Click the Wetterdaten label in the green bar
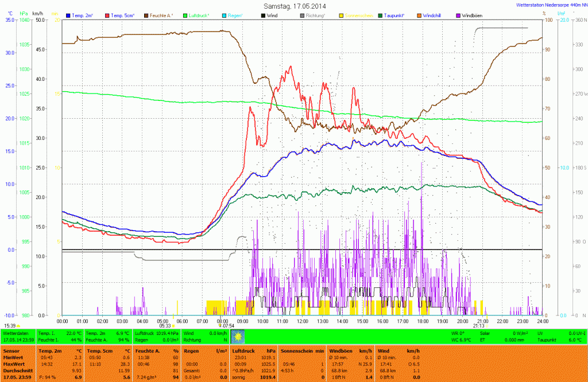 [x=16, y=333]
